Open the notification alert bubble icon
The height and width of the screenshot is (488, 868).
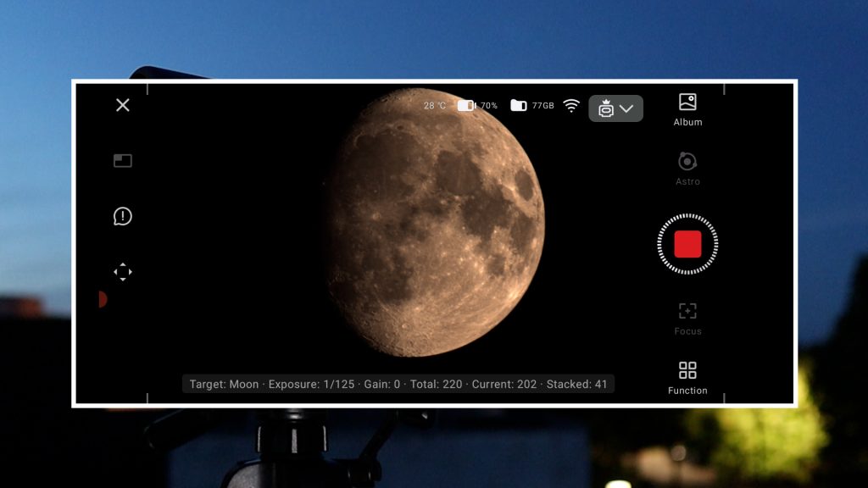(123, 216)
